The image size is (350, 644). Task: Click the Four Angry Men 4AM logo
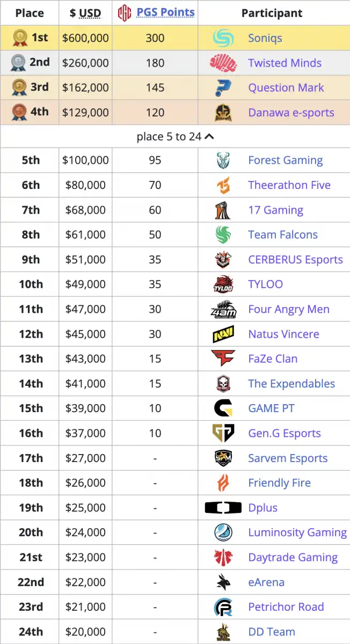(x=223, y=309)
